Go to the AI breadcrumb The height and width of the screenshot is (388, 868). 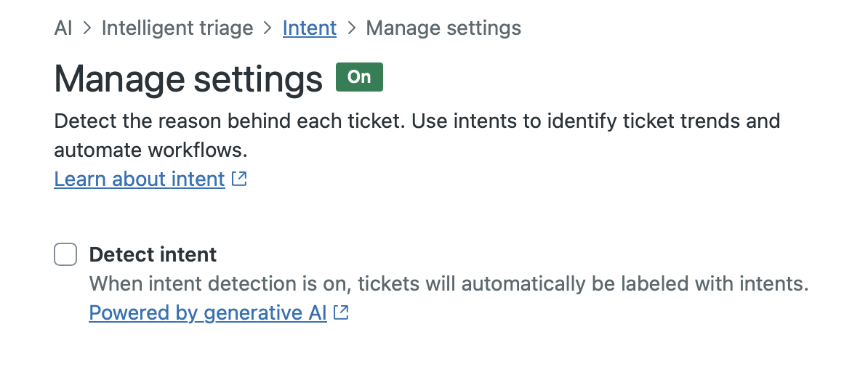(x=63, y=28)
